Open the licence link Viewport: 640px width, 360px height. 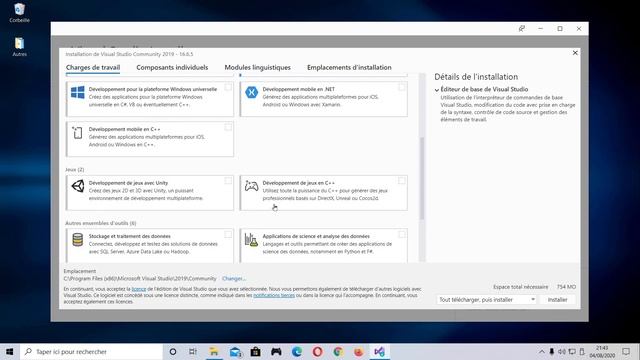139,289
